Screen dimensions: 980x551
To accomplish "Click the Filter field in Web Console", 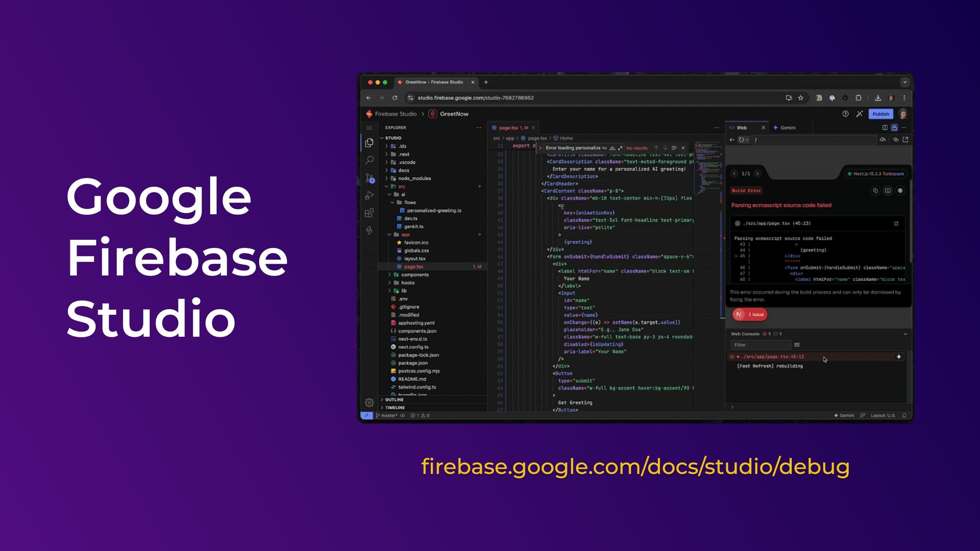I will point(761,345).
